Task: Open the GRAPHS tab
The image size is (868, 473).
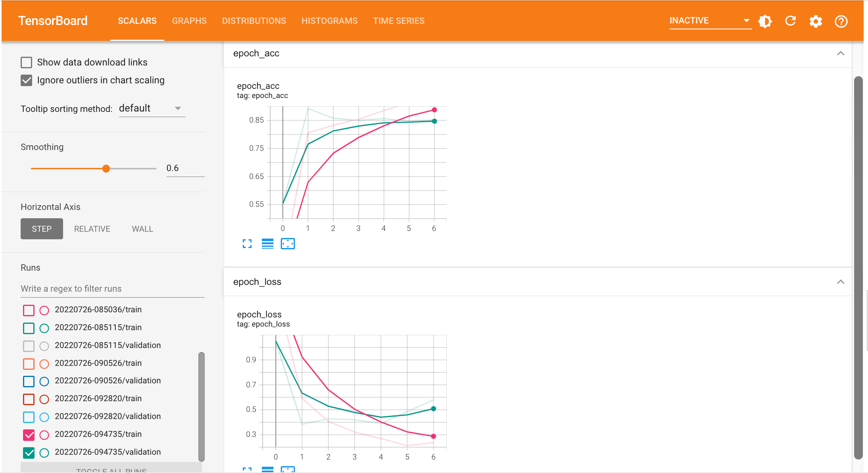Action: click(x=189, y=21)
